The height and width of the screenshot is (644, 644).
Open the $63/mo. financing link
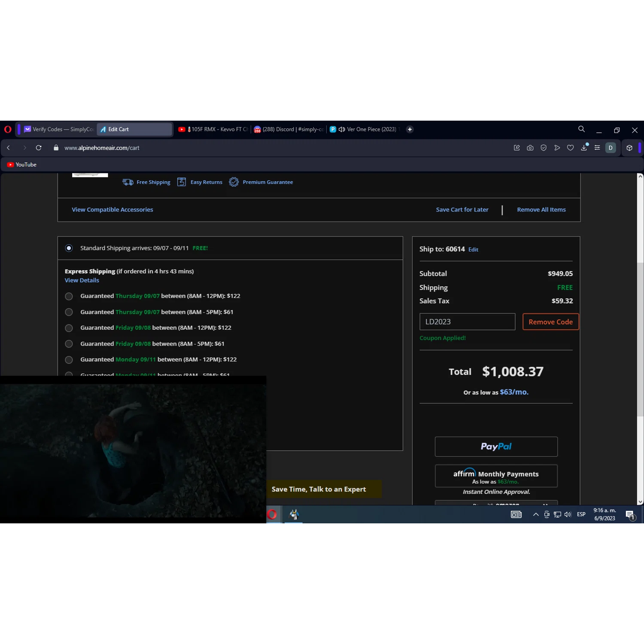click(x=514, y=392)
